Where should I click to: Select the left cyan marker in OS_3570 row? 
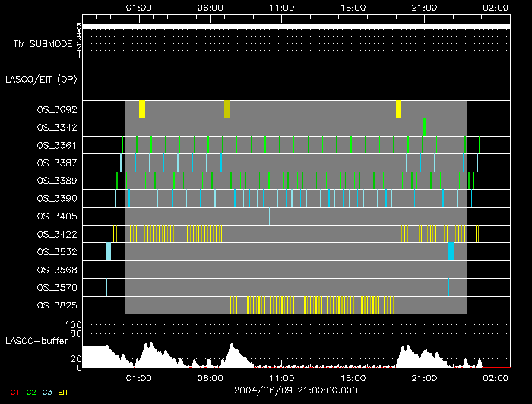coord(106,287)
